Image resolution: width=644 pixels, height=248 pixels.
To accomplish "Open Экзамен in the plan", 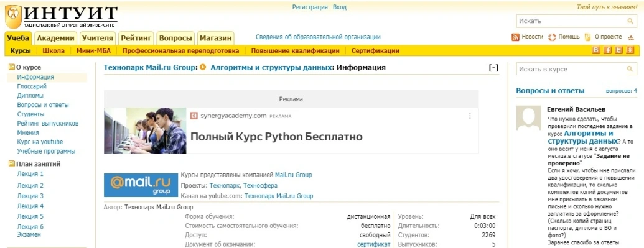I will [29, 234].
